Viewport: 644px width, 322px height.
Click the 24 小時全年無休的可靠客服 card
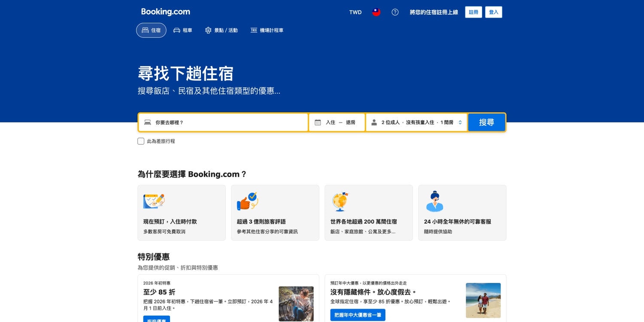462,213
